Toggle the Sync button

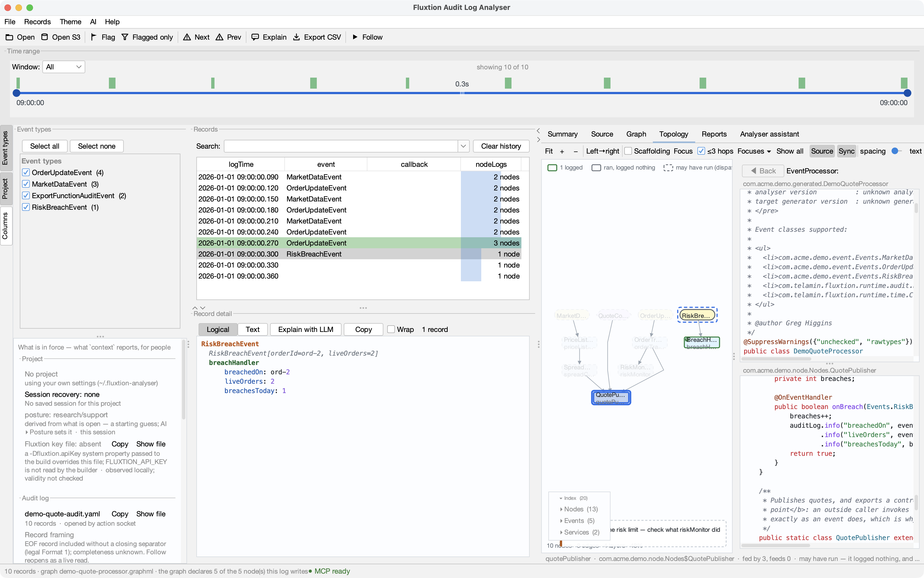(x=846, y=151)
